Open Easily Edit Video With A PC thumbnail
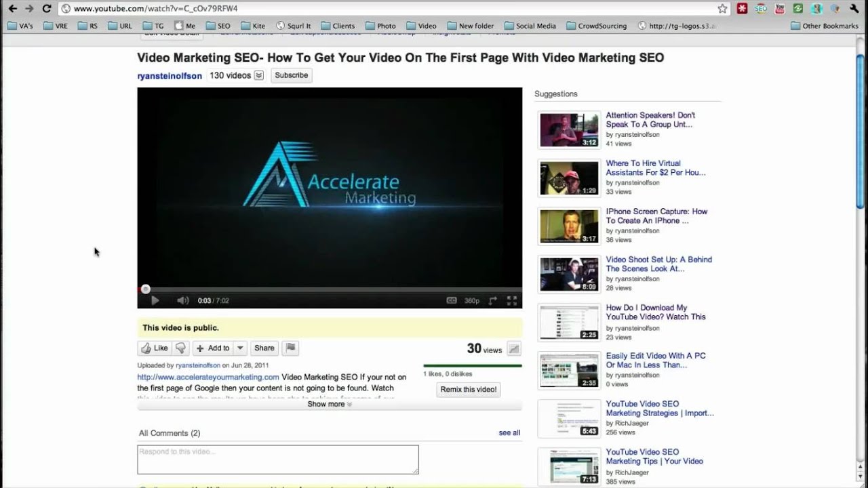 click(x=569, y=371)
